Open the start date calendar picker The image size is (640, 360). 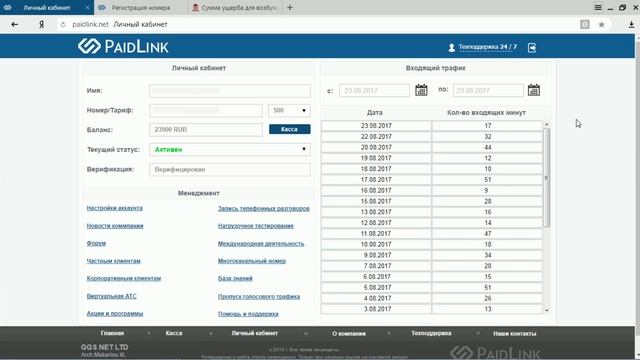coord(421,90)
